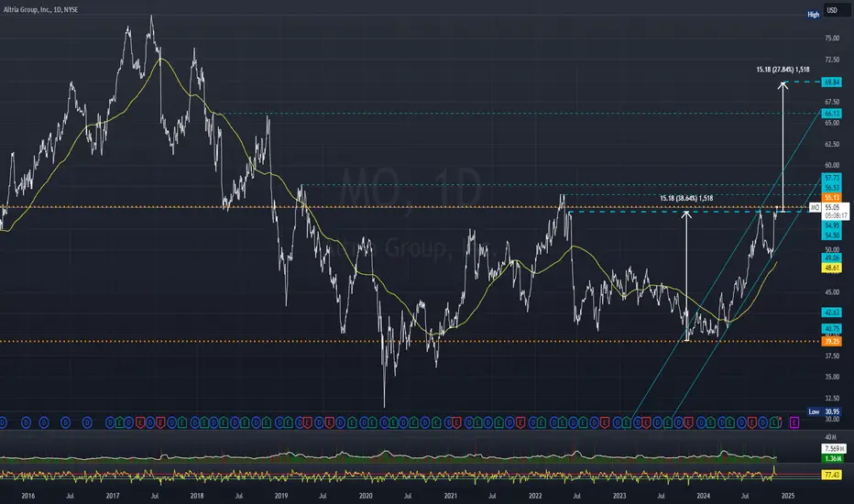Click the MO symbol last-price tag

click(x=815, y=208)
